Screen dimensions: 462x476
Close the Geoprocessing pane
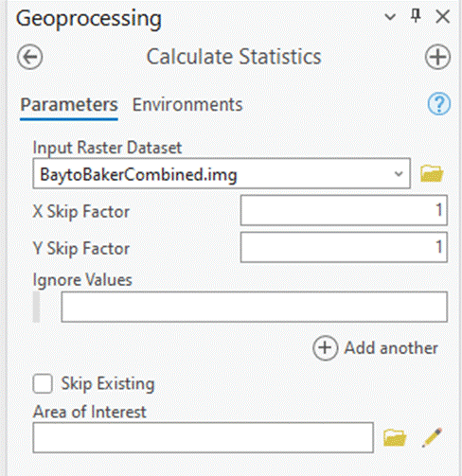pos(442,16)
